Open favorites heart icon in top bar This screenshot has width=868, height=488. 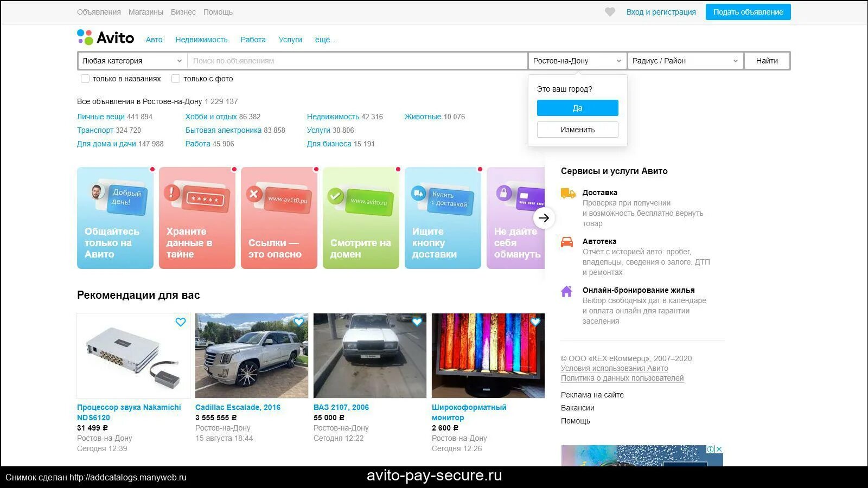[x=610, y=12]
